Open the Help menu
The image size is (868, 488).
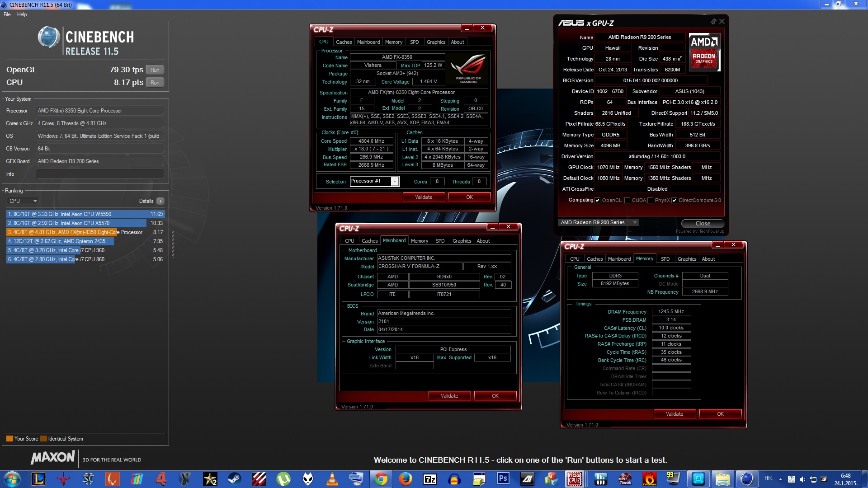click(x=22, y=14)
